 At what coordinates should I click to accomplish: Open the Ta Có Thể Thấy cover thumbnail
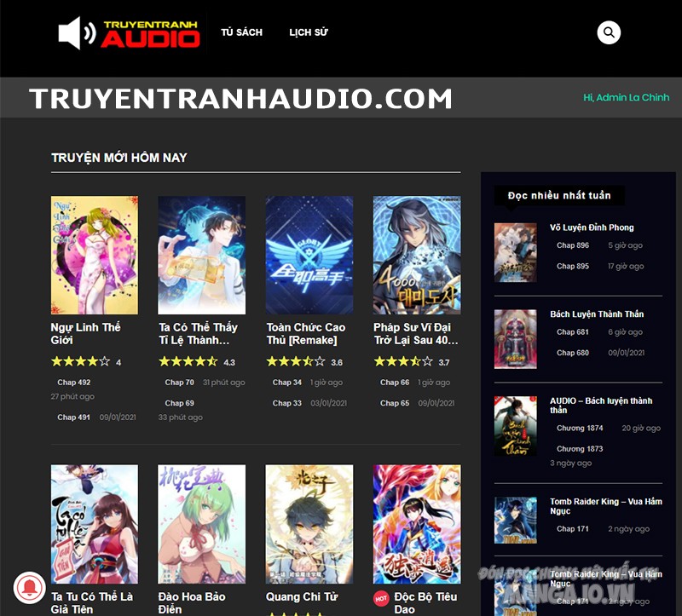click(x=201, y=255)
